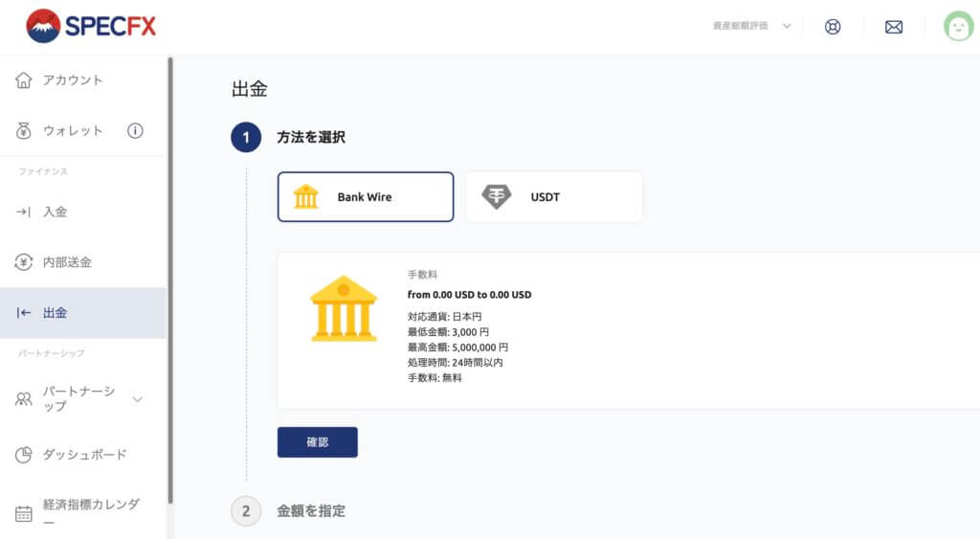Click the large bank building image

pyautogui.click(x=344, y=309)
